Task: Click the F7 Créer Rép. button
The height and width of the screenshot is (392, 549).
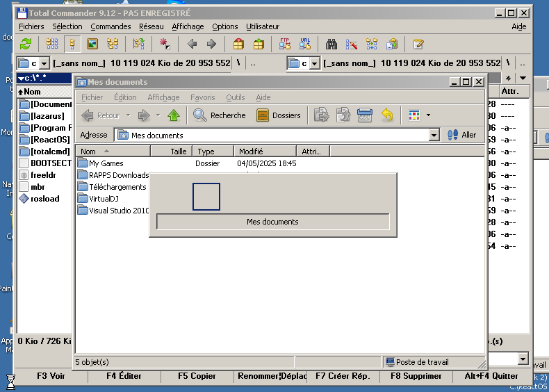Action: [x=343, y=376]
